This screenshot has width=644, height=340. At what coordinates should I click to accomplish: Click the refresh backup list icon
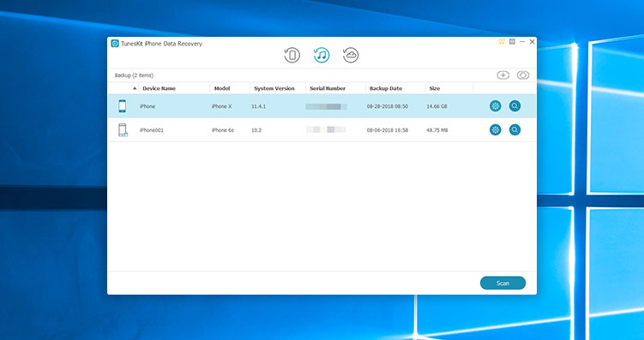click(x=523, y=75)
